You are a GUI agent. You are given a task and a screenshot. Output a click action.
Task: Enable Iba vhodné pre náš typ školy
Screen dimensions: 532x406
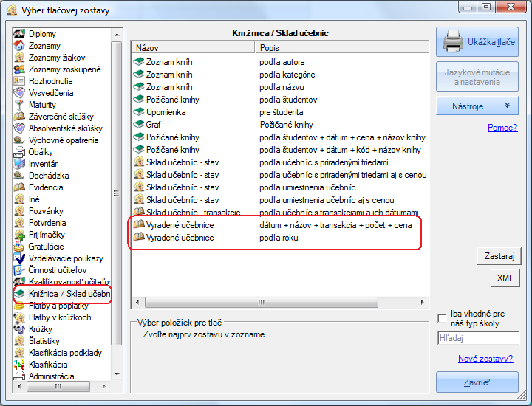click(442, 318)
